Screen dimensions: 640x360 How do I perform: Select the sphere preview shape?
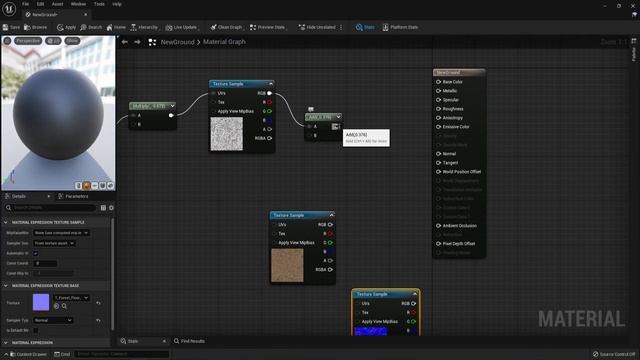click(87, 186)
